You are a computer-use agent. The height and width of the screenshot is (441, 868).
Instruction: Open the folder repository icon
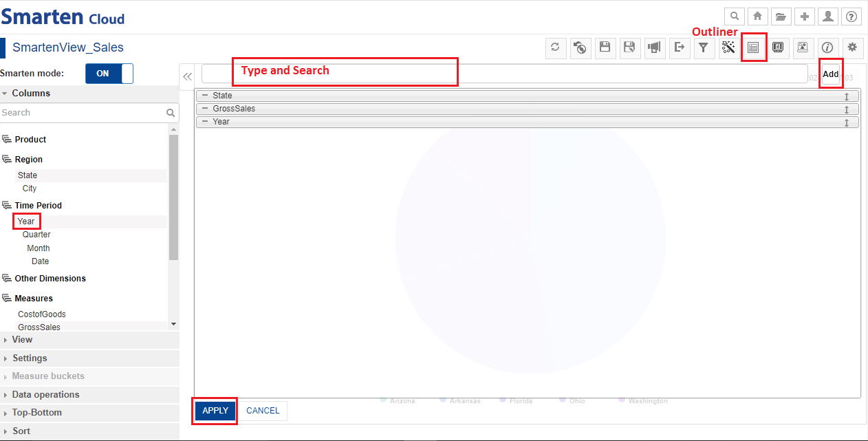click(781, 16)
